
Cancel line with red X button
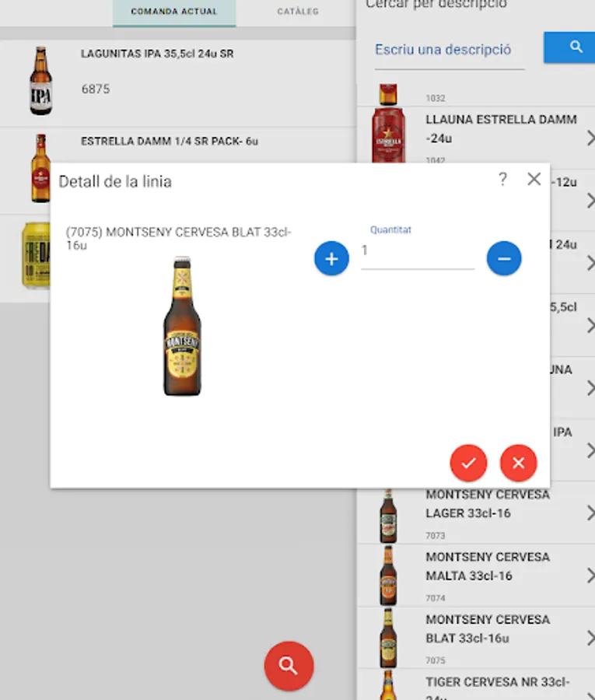click(518, 463)
